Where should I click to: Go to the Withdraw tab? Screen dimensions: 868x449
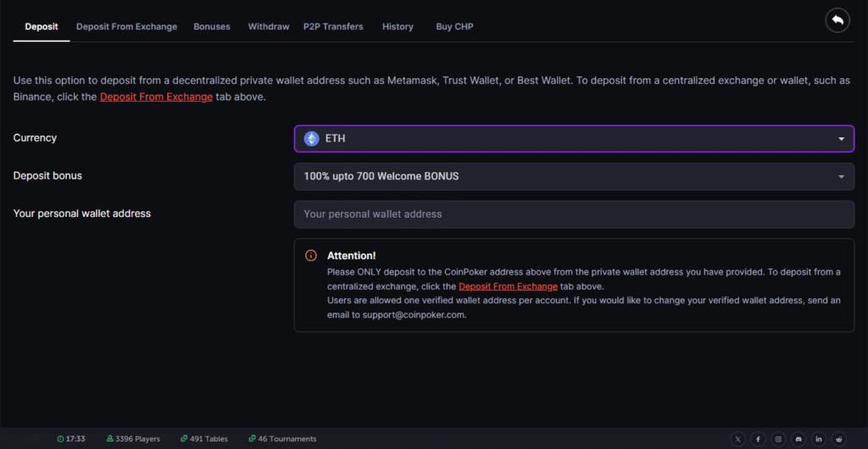coord(269,26)
